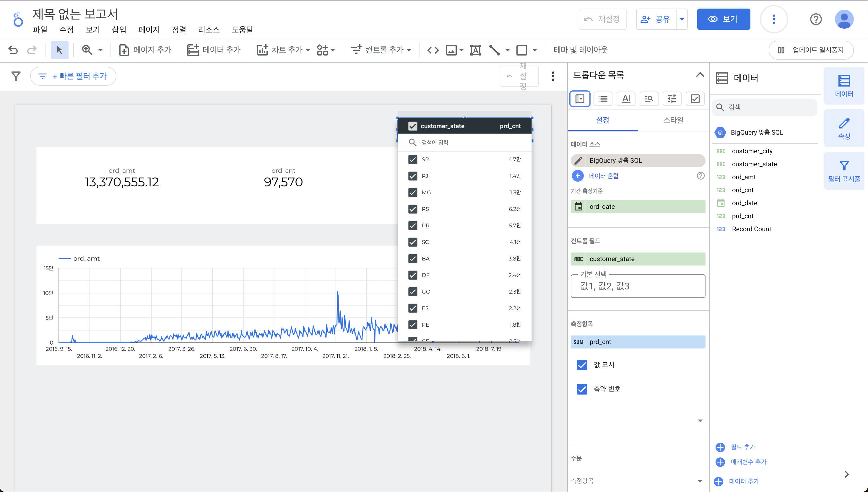The image size is (868, 492).
Task: Click the blue 보기 button
Action: coord(723,19)
